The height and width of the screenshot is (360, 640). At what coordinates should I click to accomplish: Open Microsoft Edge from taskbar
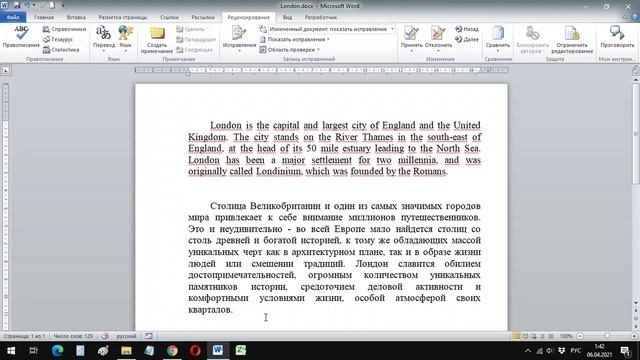tap(57, 350)
